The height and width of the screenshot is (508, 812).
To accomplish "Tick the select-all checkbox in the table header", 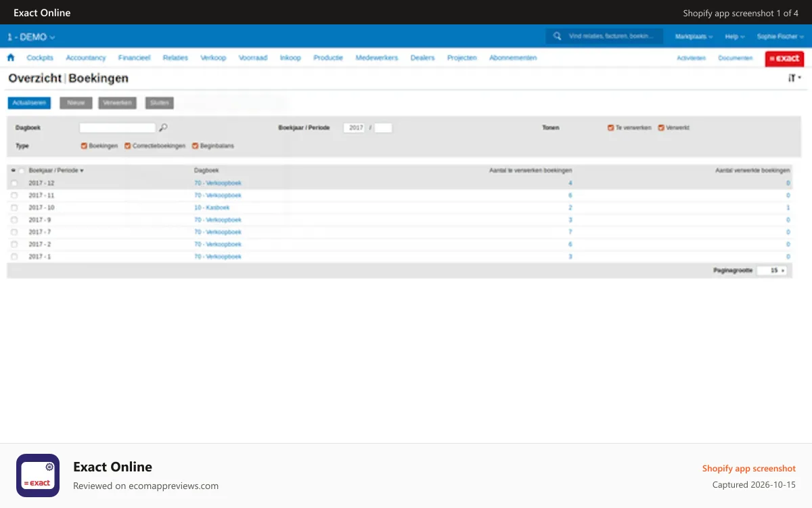I will 22,171.
